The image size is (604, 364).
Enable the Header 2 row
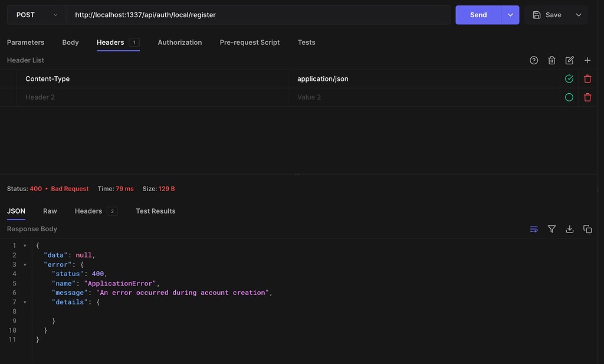click(569, 97)
